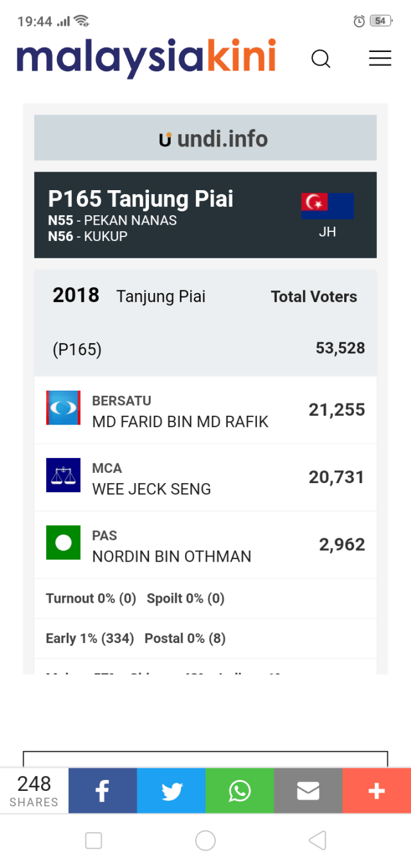411x868 pixels.
Task: Click the Johor state flag
Action: pyautogui.click(x=328, y=206)
